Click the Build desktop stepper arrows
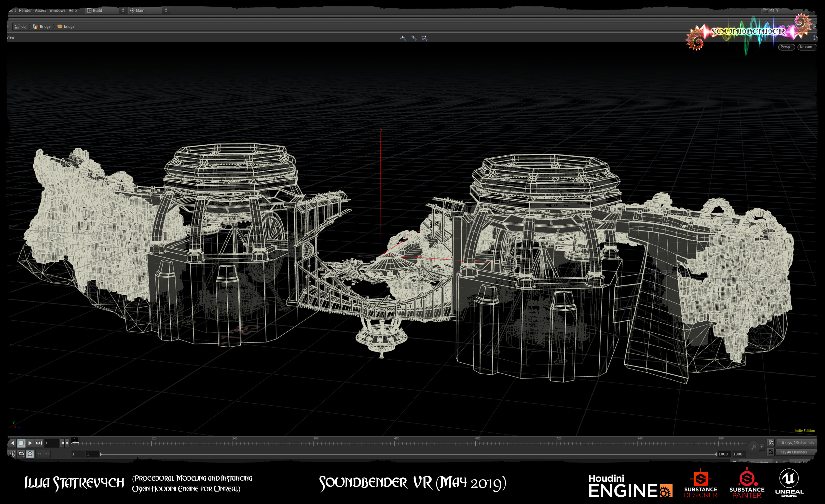This screenshot has width=825, height=504. [x=123, y=10]
